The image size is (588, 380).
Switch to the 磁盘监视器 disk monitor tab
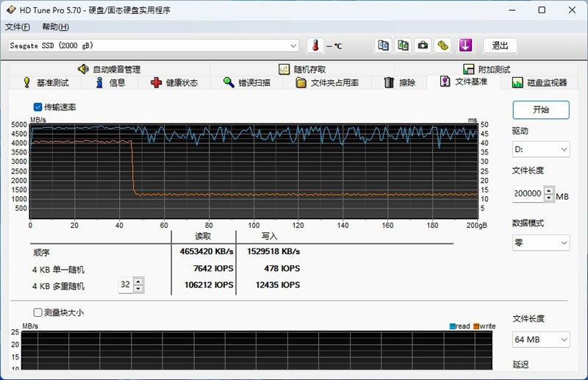539,83
